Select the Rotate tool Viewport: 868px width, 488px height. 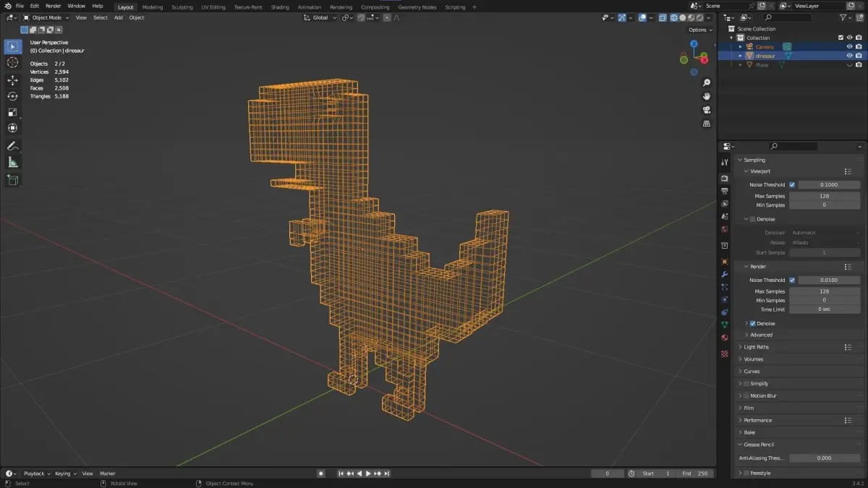(x=12, y=96)
